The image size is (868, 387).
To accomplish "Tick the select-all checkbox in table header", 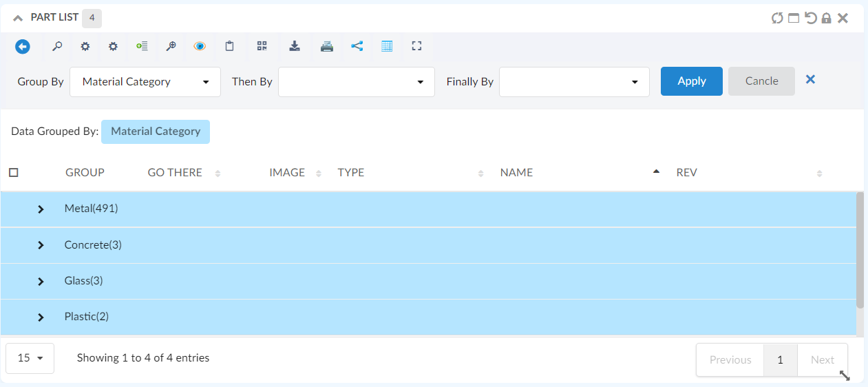I will coord(13,173).
